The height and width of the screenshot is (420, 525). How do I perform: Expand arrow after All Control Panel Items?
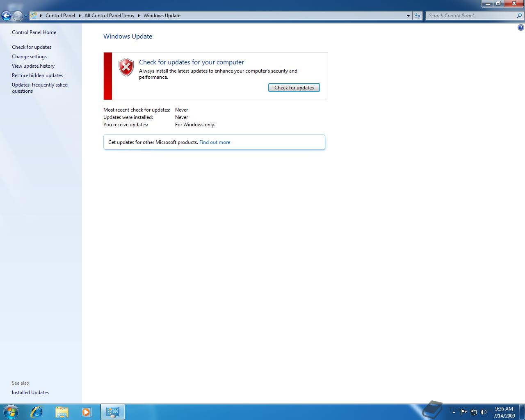(139, 16)
